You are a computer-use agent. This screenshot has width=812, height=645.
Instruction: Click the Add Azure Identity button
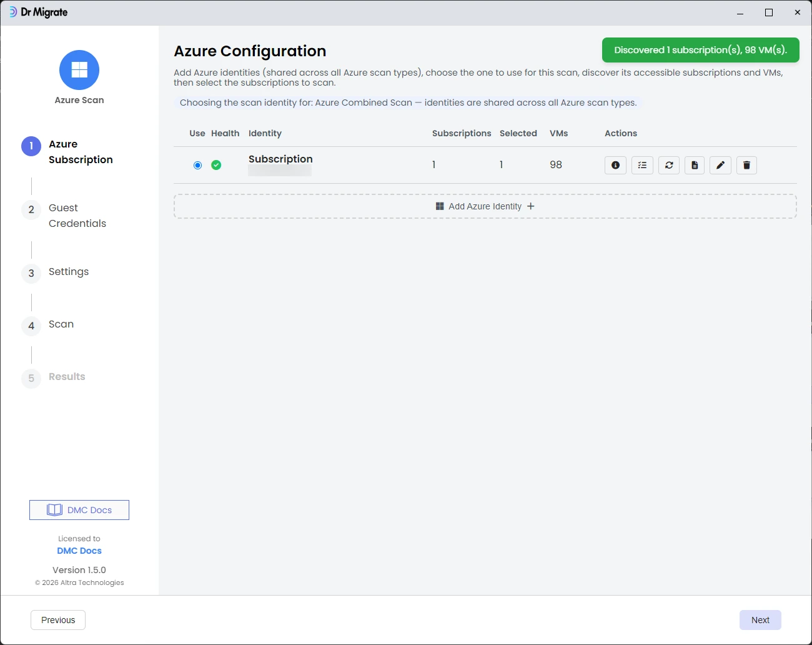pyautogui.click(x=485, y=206)
